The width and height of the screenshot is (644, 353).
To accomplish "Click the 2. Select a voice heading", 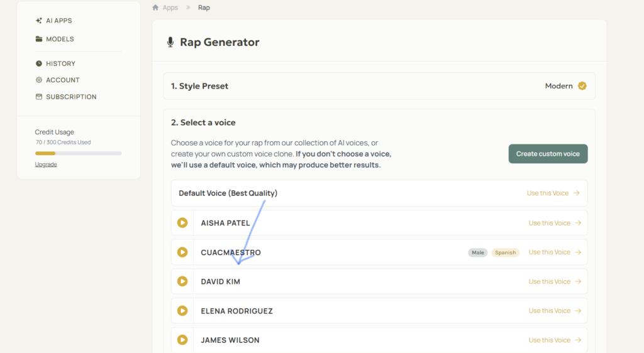I will 203,122.
